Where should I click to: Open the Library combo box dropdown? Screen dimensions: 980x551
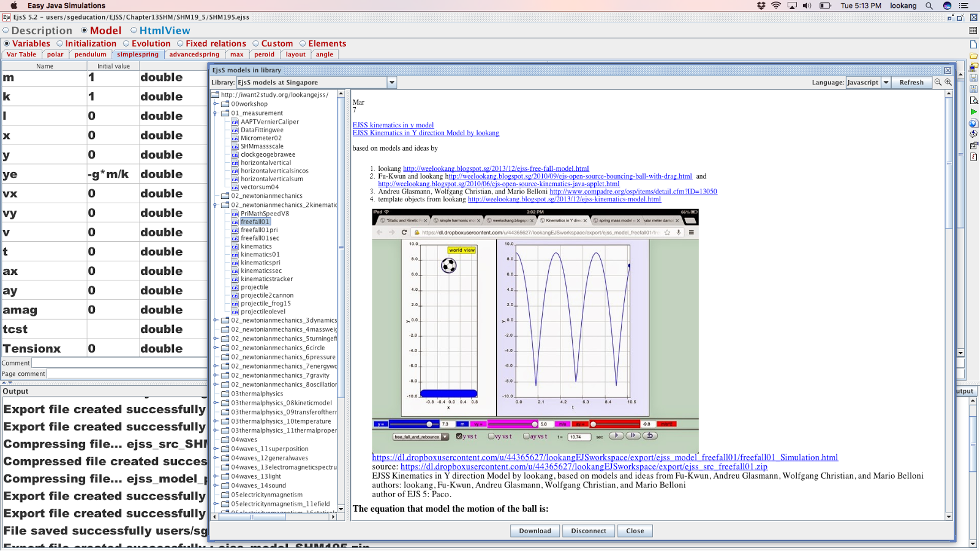click(392, 83)
